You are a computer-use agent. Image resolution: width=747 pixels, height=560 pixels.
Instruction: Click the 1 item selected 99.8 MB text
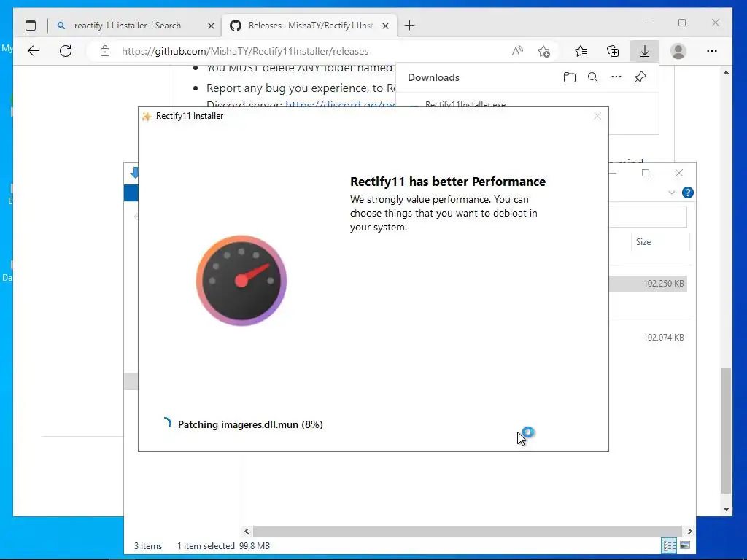223,545
